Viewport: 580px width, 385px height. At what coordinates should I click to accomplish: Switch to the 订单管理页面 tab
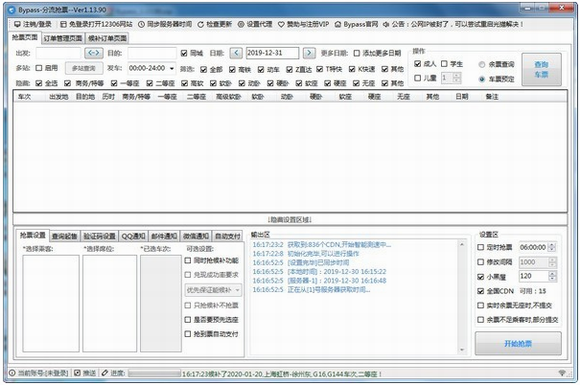[63, 38]
